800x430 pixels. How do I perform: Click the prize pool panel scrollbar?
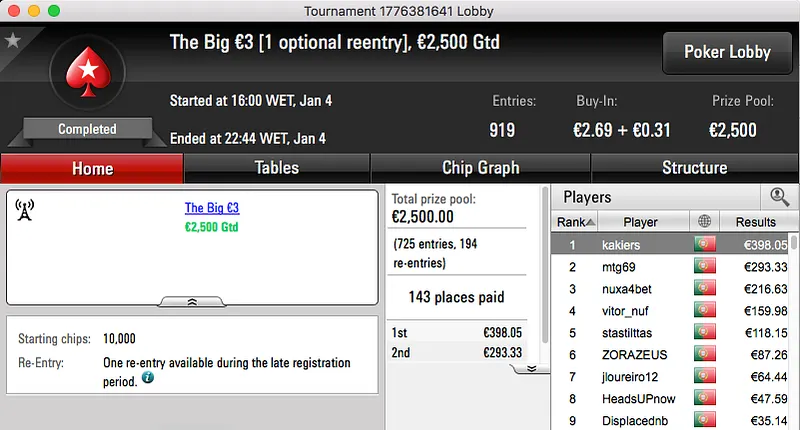tap(545, 280)
